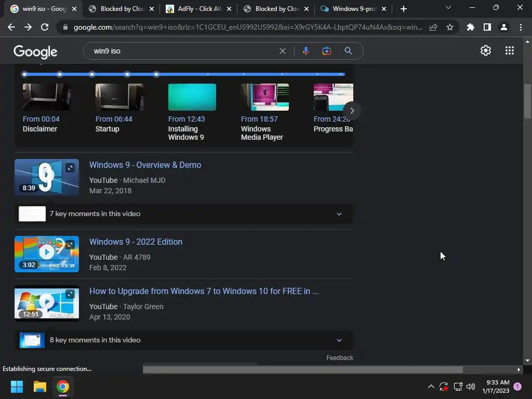The width and height of the screenshot is (532, 399).
Task: Click the fifth marker on the key moments timeline
Action: coord(156,74)
